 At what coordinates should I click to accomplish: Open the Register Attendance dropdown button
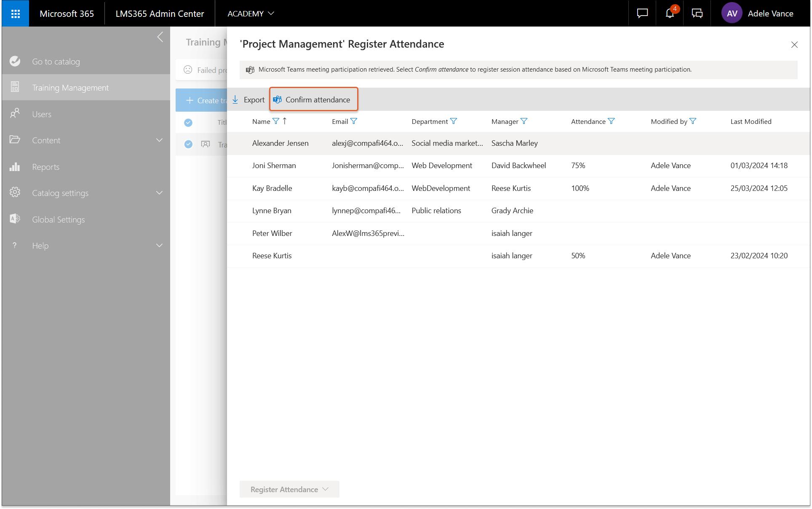pos(289,489)
